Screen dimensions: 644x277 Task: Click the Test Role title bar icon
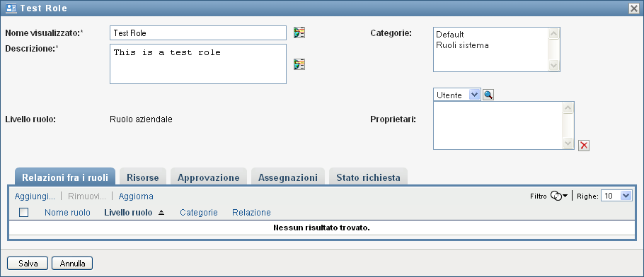pos(11,8)
